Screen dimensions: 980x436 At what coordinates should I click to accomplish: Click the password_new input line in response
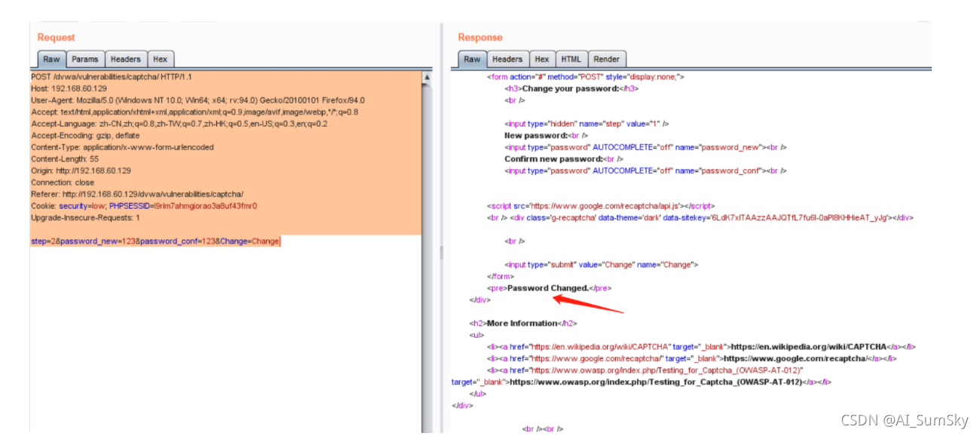(646, 147)
